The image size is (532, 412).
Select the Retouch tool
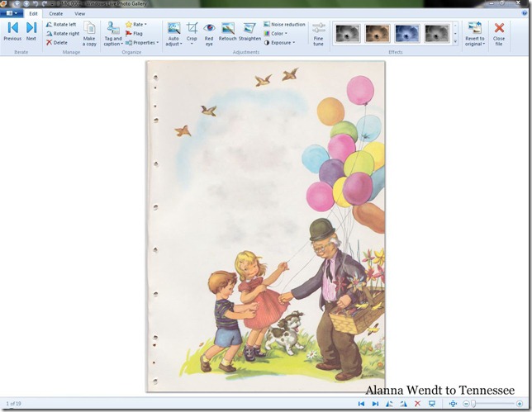click(x=228, y=32)
